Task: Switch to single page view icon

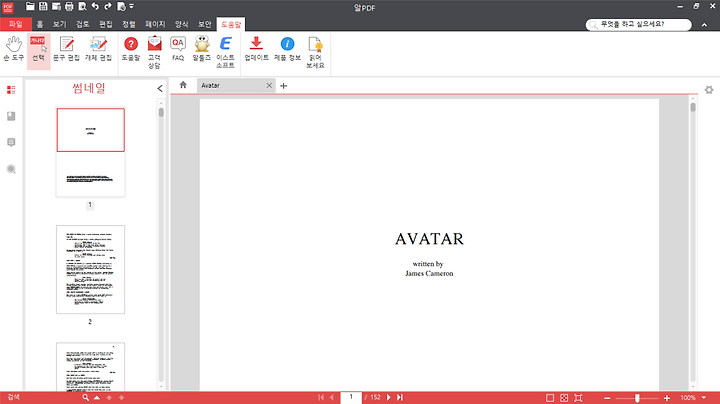Action: 550,398
